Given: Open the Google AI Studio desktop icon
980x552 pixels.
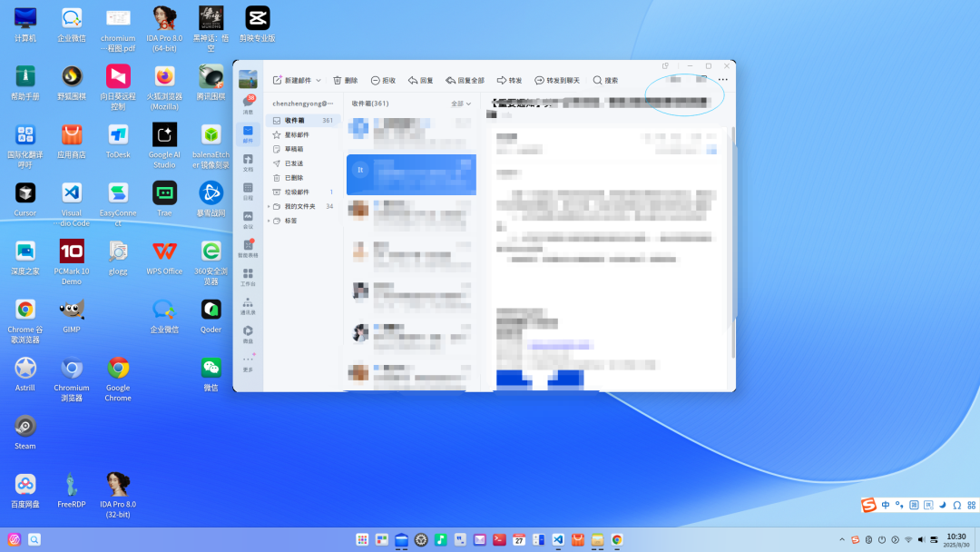Looking at the screenshot, I should click(164, 145).
